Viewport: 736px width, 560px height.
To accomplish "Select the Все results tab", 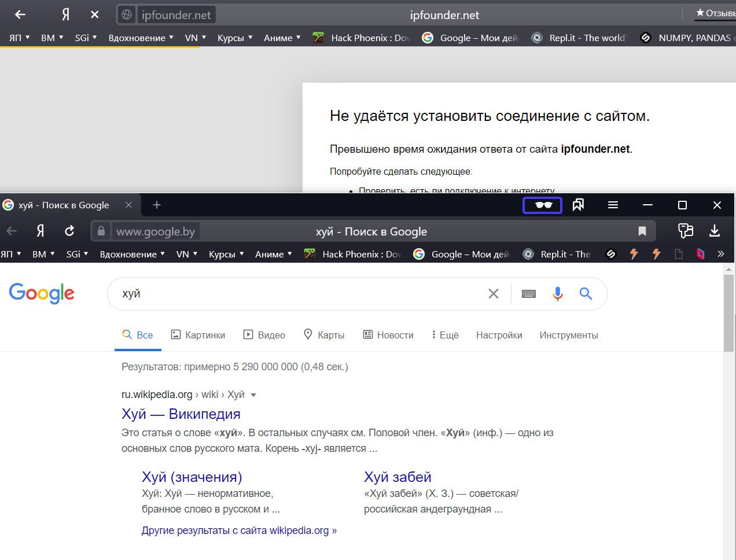I will 138,335.
